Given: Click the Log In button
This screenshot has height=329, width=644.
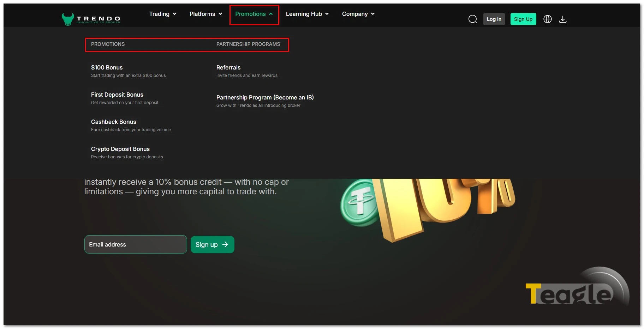Looking at the screenshot, I should 494,19.
